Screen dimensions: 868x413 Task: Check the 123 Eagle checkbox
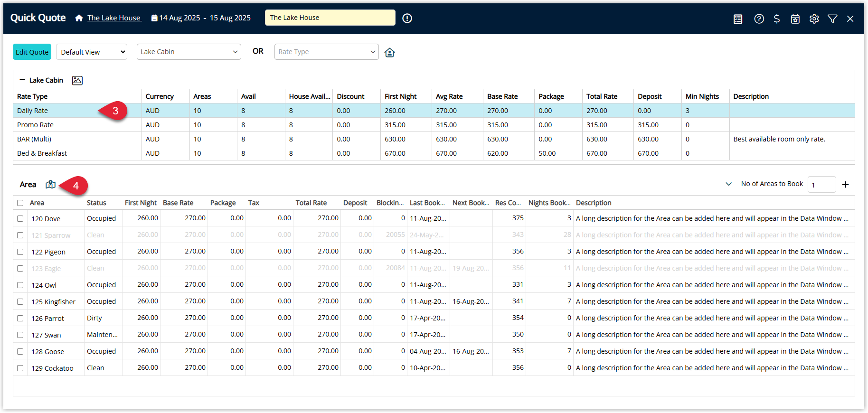pyautogui.click(x=20, y=269)
